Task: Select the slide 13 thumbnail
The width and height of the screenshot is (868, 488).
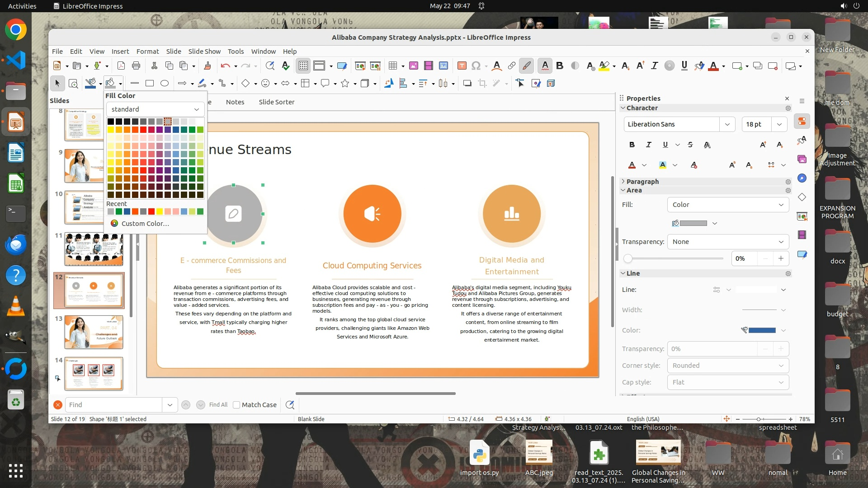Action: (x=94, y=332)
